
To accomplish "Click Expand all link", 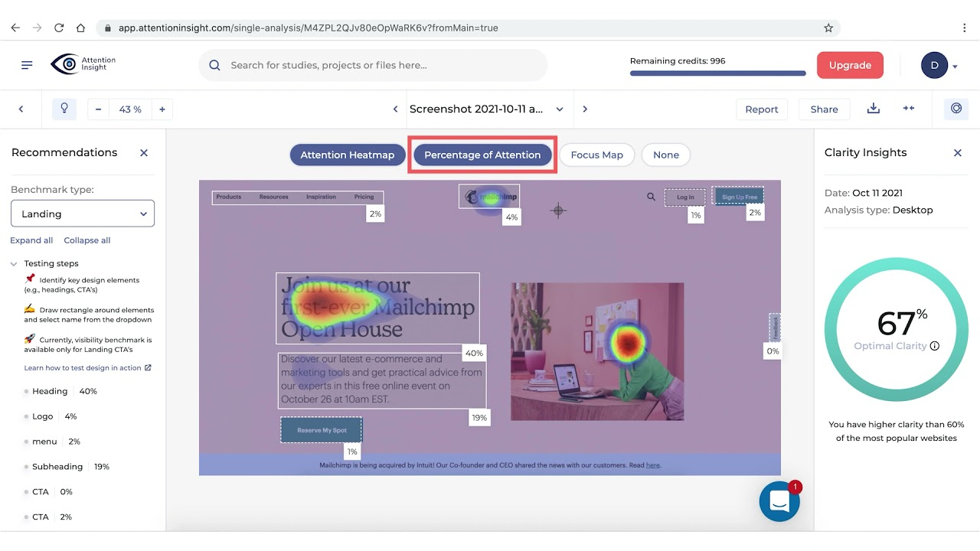I will [x=31, y=240].
